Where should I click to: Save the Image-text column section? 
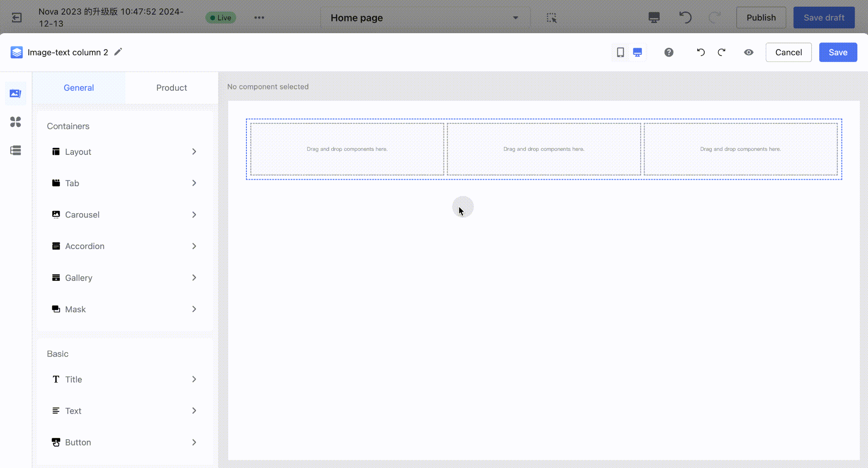tap(837, 52)
